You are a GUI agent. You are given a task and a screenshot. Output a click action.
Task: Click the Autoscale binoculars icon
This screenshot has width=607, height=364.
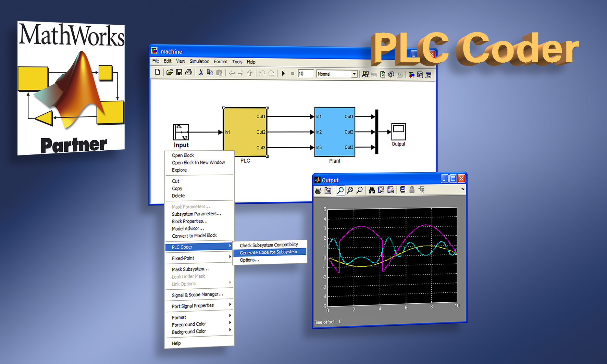pos(372,190)
